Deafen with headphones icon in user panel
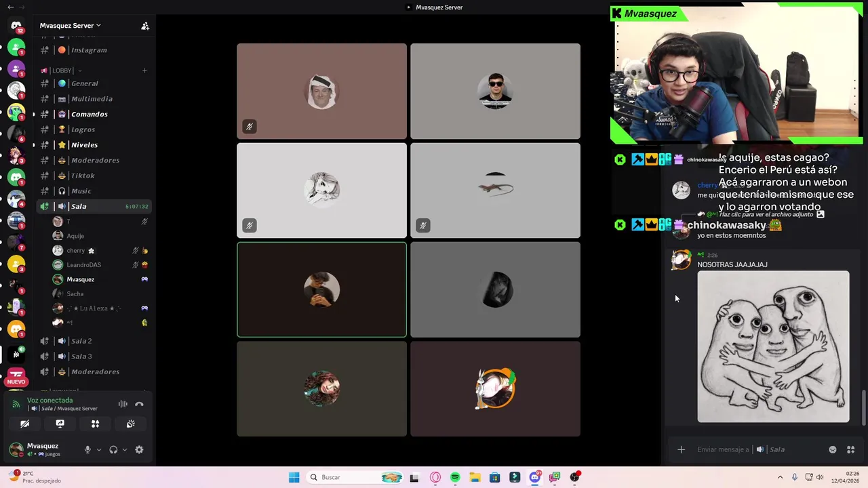The image size is (868, 488). (113, 449)
